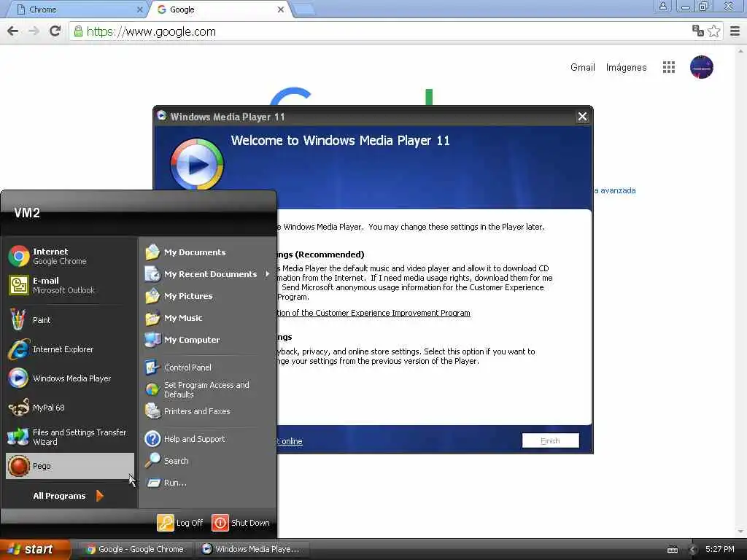Switch to Windows Media Player taskbar item

(x=252, y=549)
